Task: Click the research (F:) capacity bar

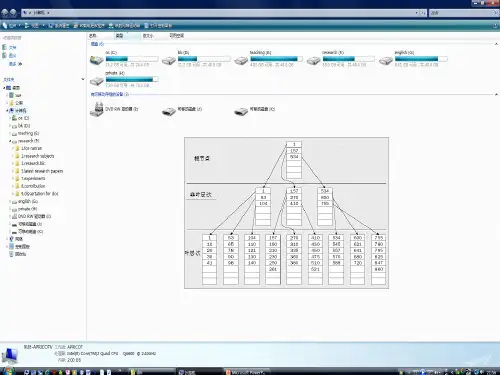Action: [x=349, y=59]
